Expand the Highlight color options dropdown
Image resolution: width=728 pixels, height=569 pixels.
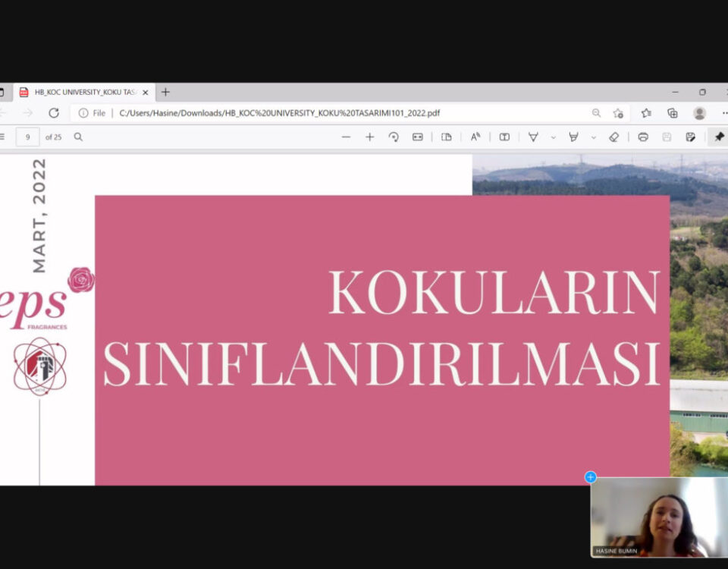point(593,137)
